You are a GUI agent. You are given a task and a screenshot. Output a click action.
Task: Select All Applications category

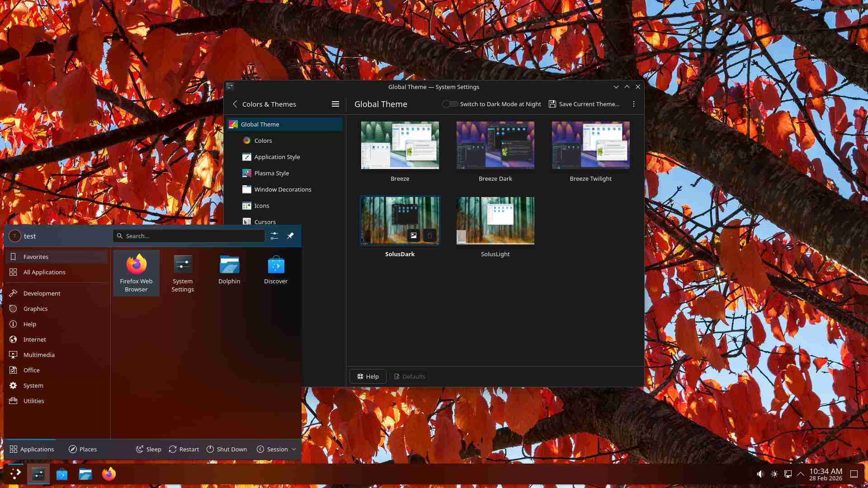44,272
